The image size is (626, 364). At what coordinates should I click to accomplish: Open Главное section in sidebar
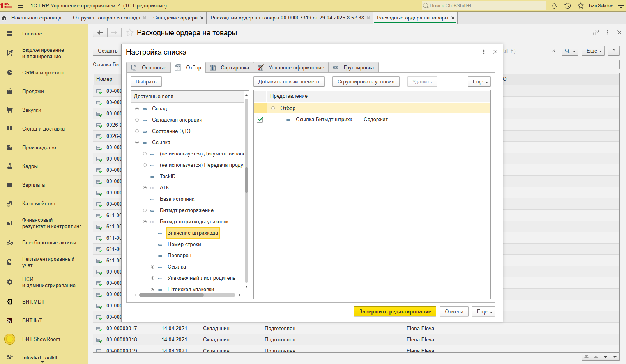point(44,34)
